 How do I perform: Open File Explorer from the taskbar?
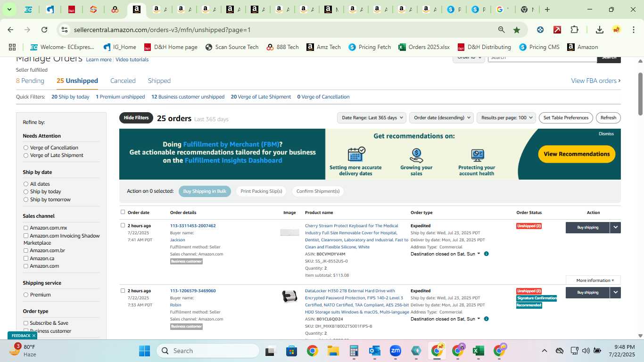[x=333, y=351]
